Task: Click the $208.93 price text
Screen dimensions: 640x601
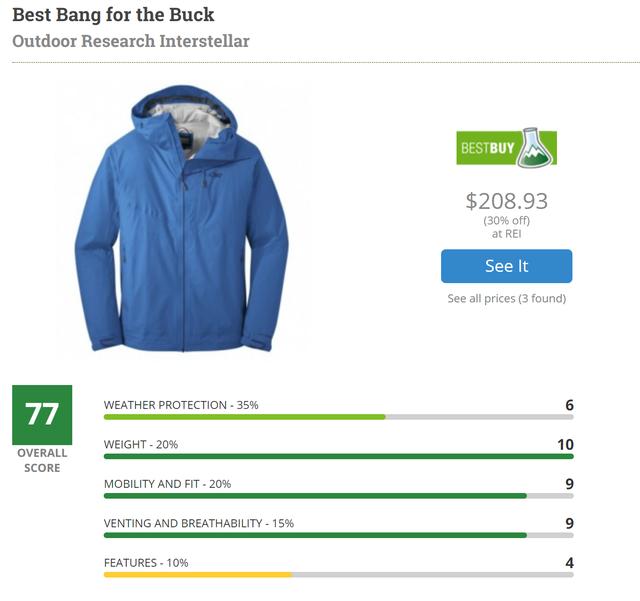Action: tap(506, 201)
